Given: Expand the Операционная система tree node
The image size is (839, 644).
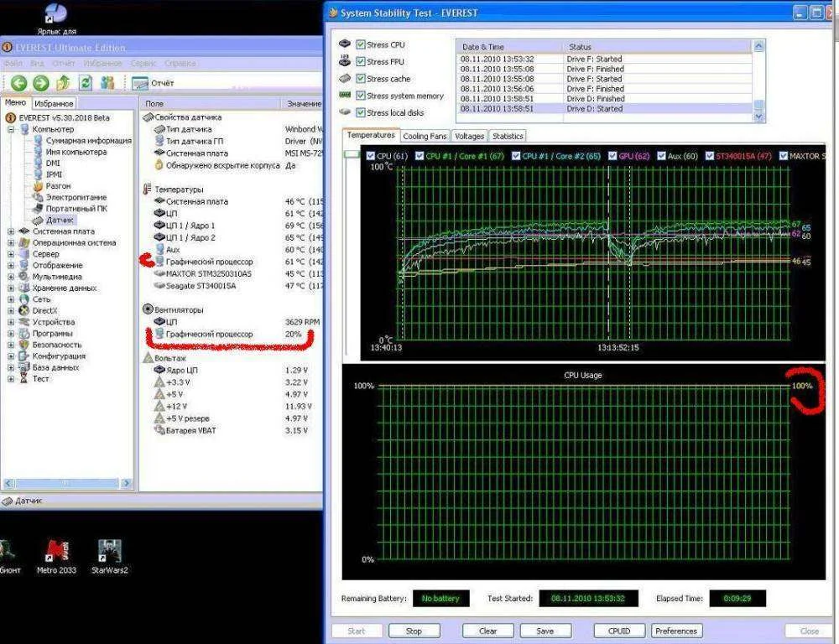Looking at the screenshot, I should [11, 243].
